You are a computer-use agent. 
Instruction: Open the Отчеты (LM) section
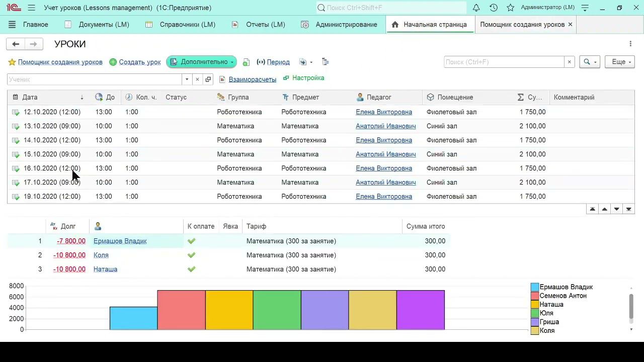(259, 25)
